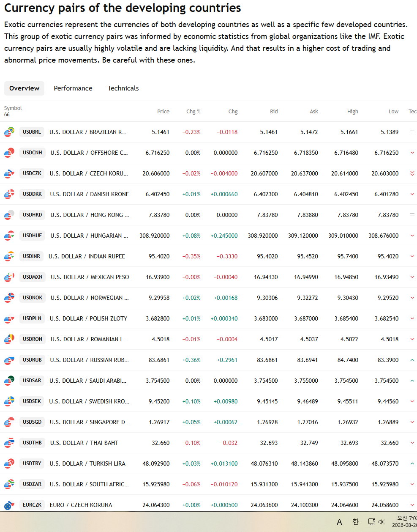Screen dimensions: 417x532
Task: Sort by the Chg % column header
Action: click(x=194, y=112)
